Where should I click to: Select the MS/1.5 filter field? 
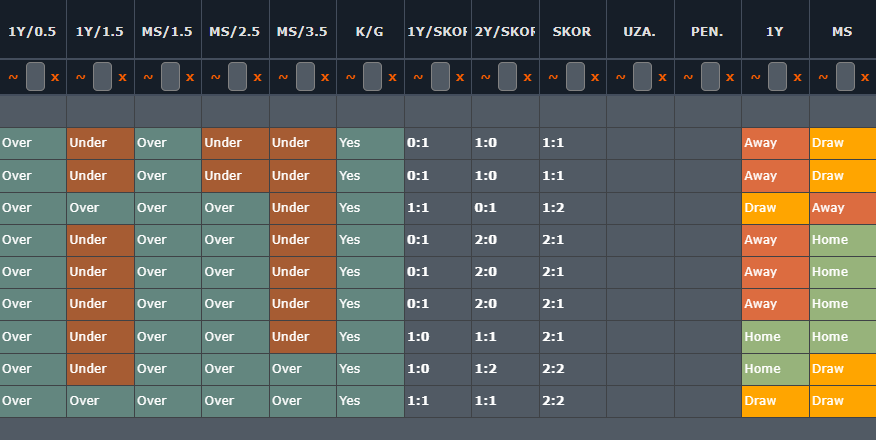[170, 76]
